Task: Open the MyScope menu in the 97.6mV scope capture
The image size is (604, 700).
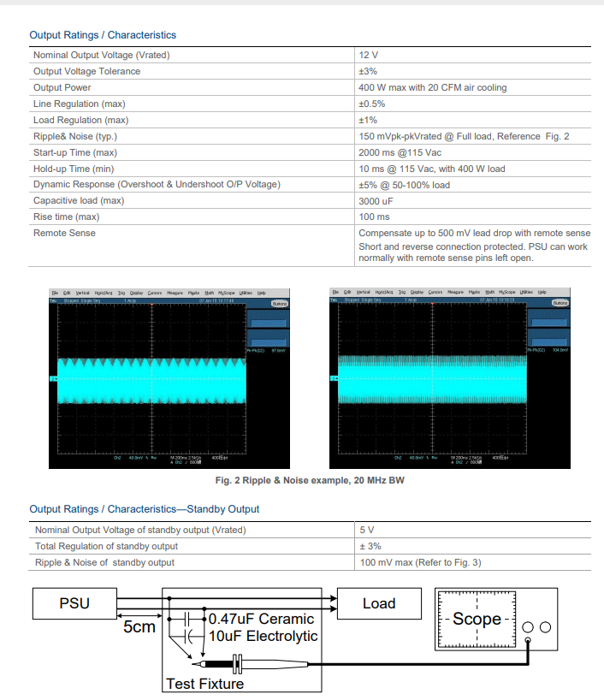Action: pyautogui.click(x=227, y=293)
